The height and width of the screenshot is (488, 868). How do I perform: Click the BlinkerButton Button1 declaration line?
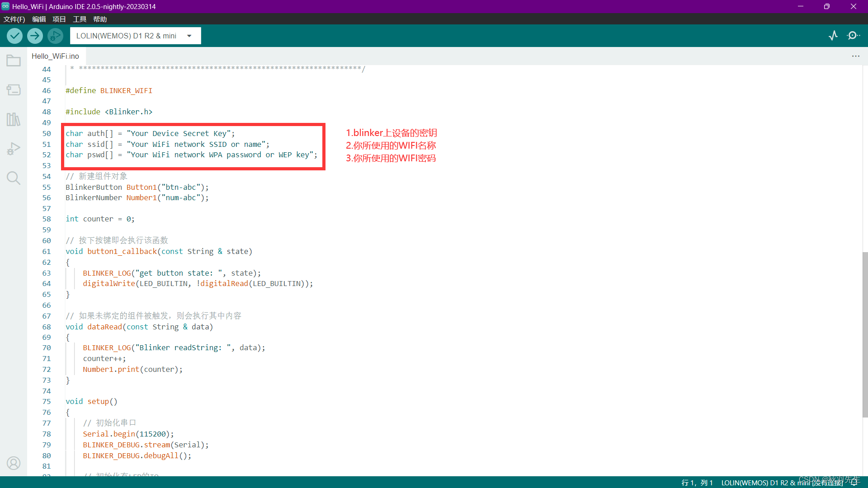[137, 187]
